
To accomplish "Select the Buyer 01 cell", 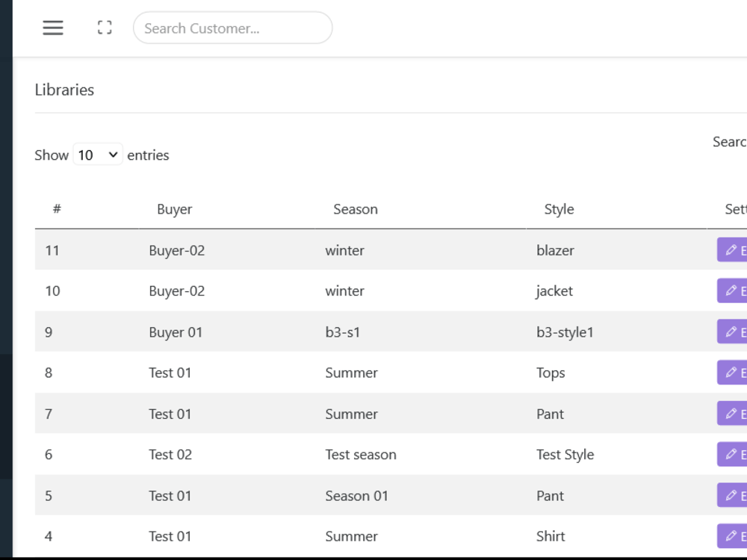I will [x=176, y=332].
